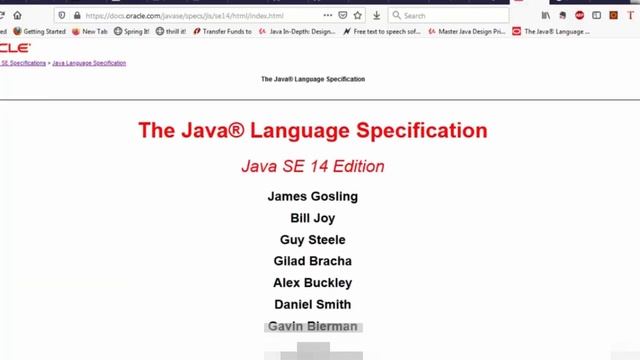The height and width of the screenshot is (360, 640).
Task: Open The Java® Language bookmark
Action: coord(551,31)
